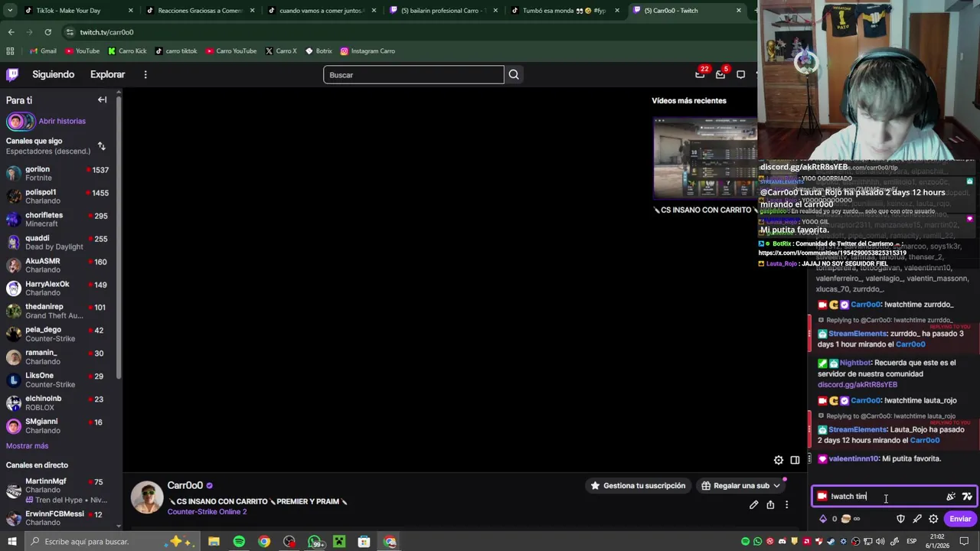Share the Carr0o0 stream
This screenshot has width=980, height=551.
(770, 505)
